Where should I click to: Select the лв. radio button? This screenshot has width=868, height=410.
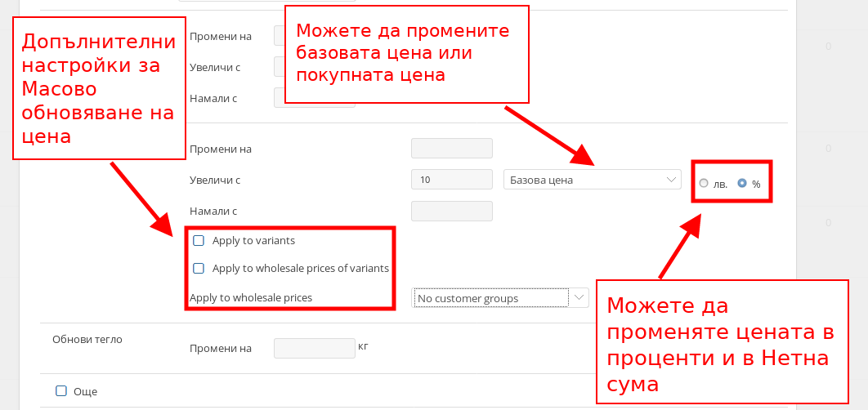pos(704,184)
